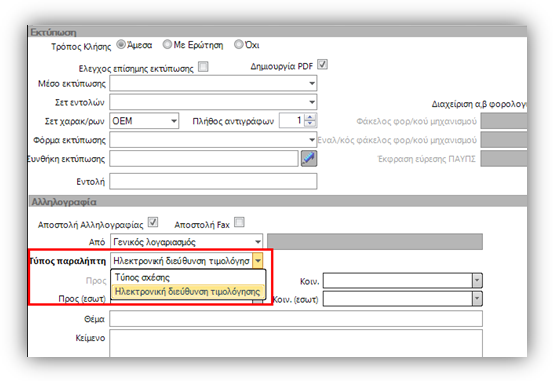This screenshot has height=381, width=553.
Task: Click the Τύπος παραλήπτη label
Action: (67, 261)
